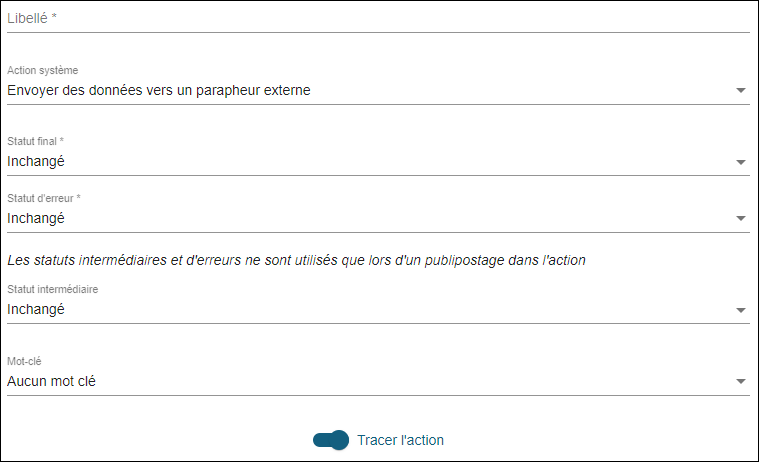Click the arrow icon of Mot-clé
Viewport: 759px width, 462px height.
point(741,381)
